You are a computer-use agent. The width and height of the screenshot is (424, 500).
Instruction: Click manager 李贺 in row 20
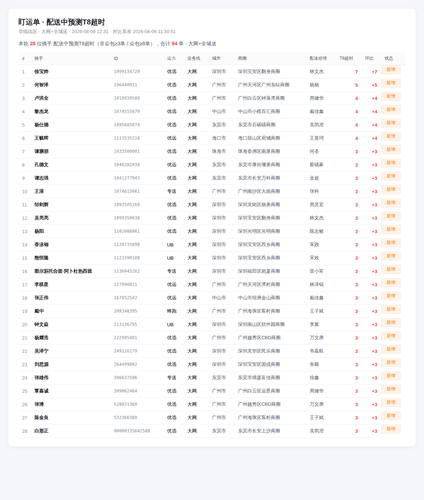pyautogui.click(x=314, y=324)
